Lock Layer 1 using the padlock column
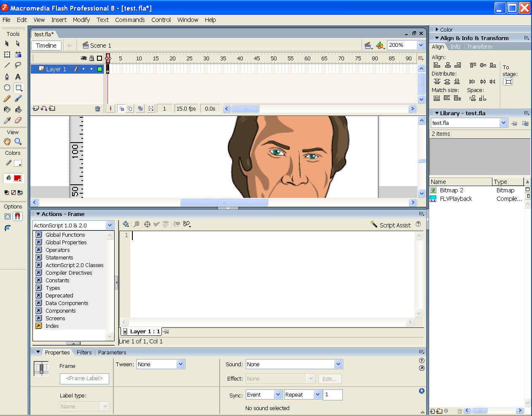This screenshot has width=532, height=416. pyautogui.click(x=91, y=69)
